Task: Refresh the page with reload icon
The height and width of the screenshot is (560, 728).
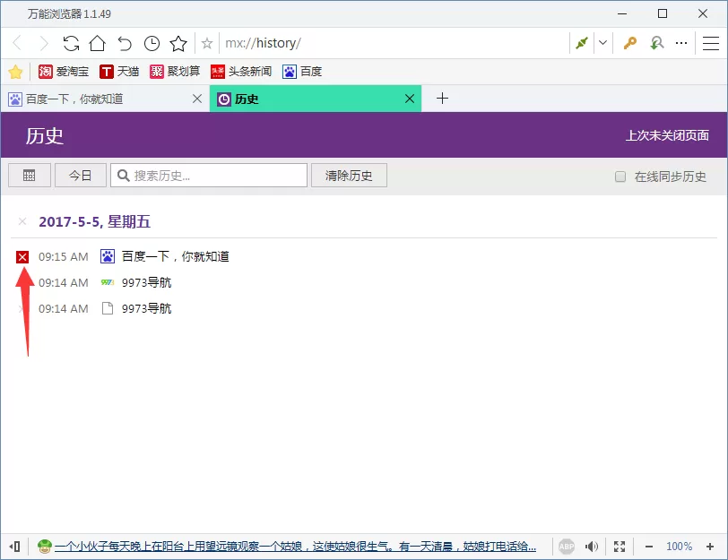Action: pos(71,43)
